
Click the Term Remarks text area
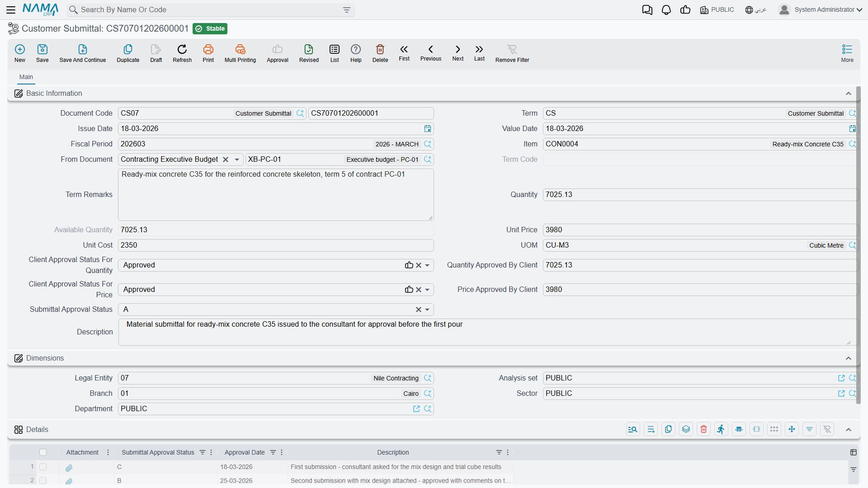(276, 195)
